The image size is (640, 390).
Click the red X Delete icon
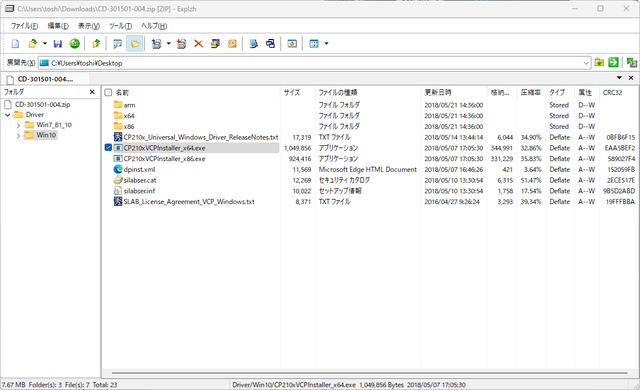coord(198,44)
